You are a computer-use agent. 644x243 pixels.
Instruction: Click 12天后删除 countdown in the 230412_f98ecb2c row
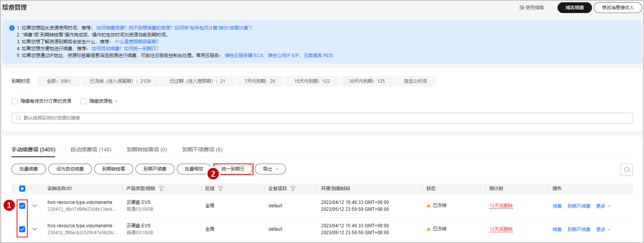coord(501,229)
